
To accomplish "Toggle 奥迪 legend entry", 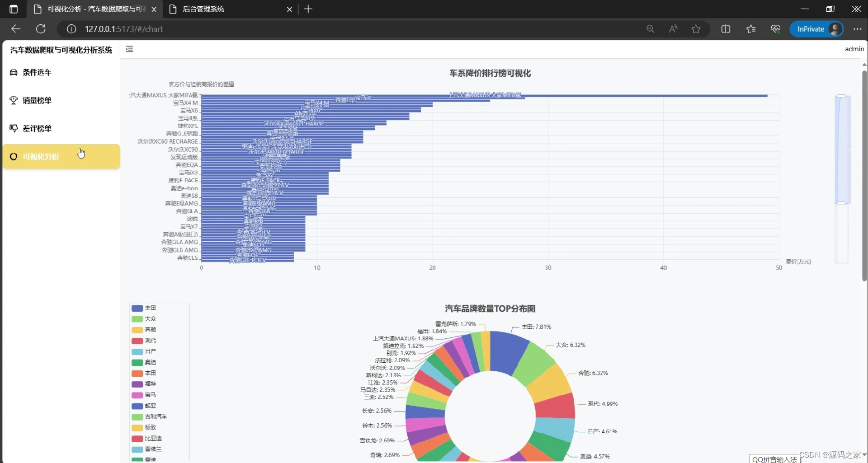I will (144, 362).
